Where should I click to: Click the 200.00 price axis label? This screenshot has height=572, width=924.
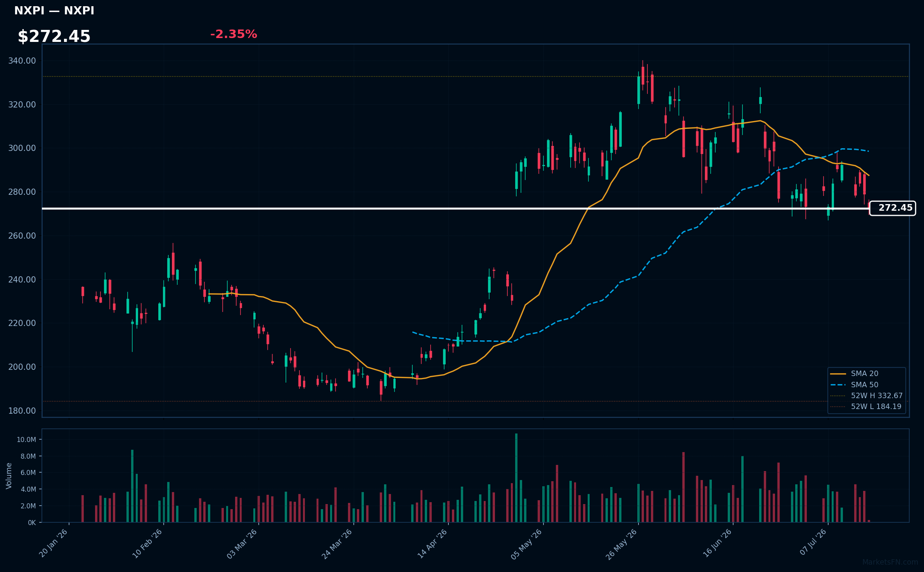[x=22, y=367]
